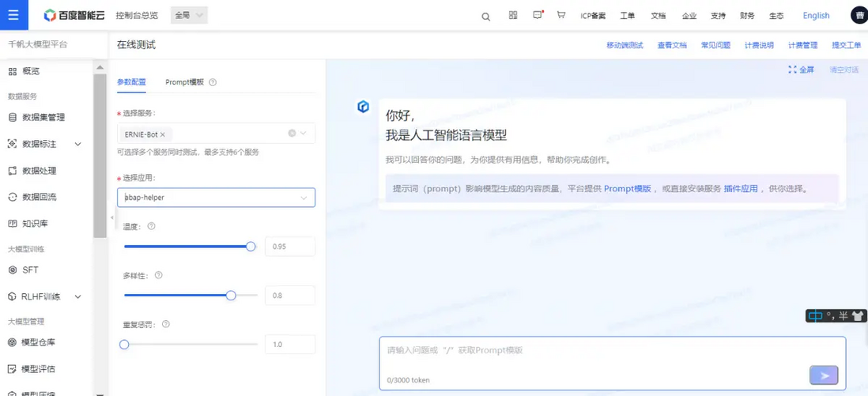Expand the RLHF训练 sidebar group
The height and width of the screenshot is (396, 868).
[x=78, y=297]
